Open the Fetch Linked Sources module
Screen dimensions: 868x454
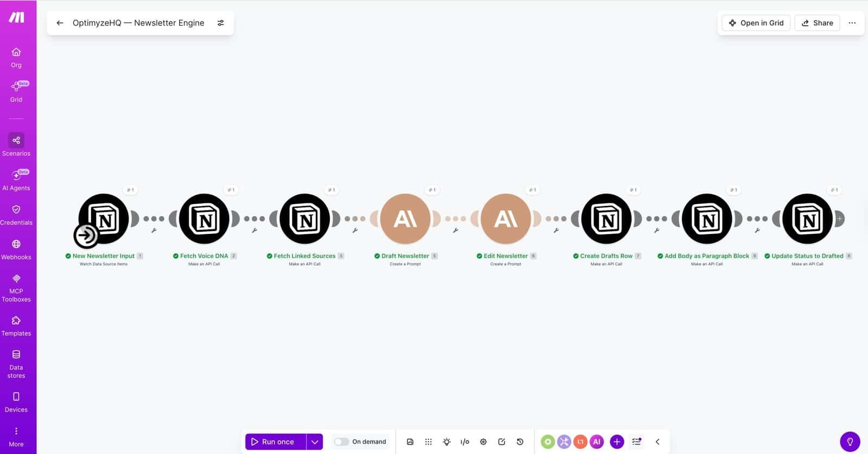tap(305, 219)
